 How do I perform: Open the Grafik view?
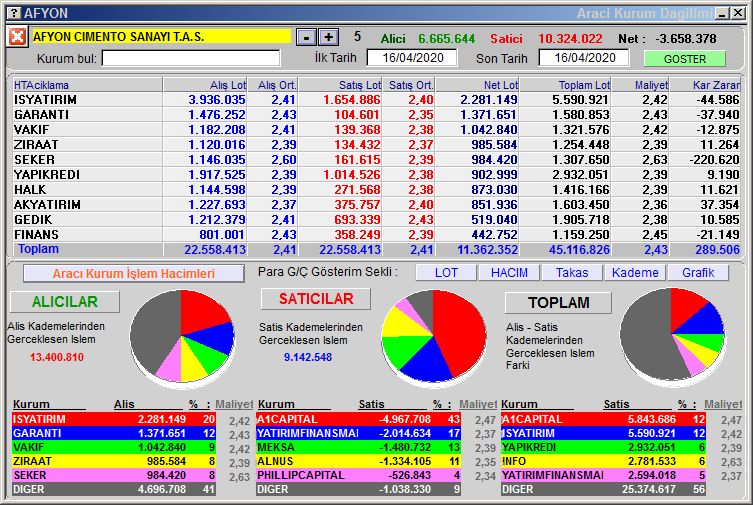click(x=698, y=273)
